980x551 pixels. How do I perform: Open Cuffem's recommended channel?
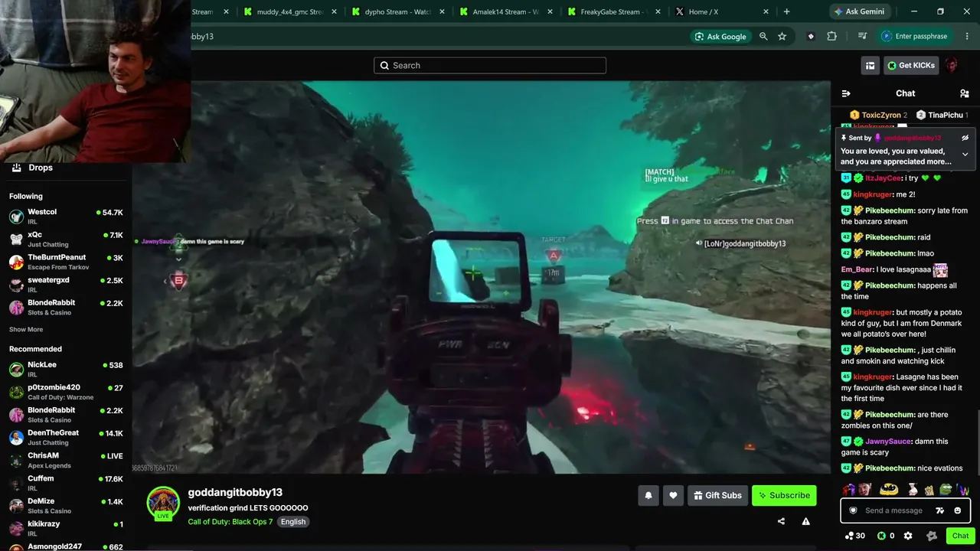point(66,483)
